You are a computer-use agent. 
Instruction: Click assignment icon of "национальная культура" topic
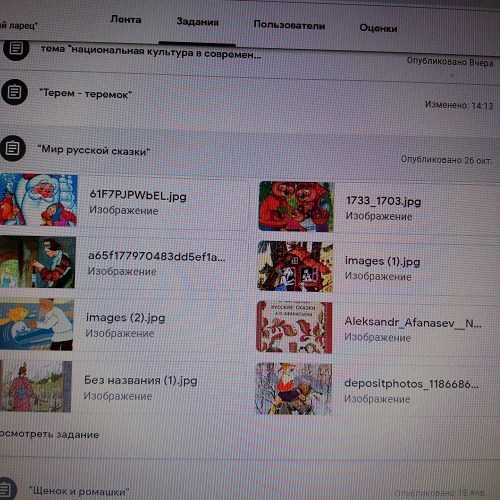(16, 49)
